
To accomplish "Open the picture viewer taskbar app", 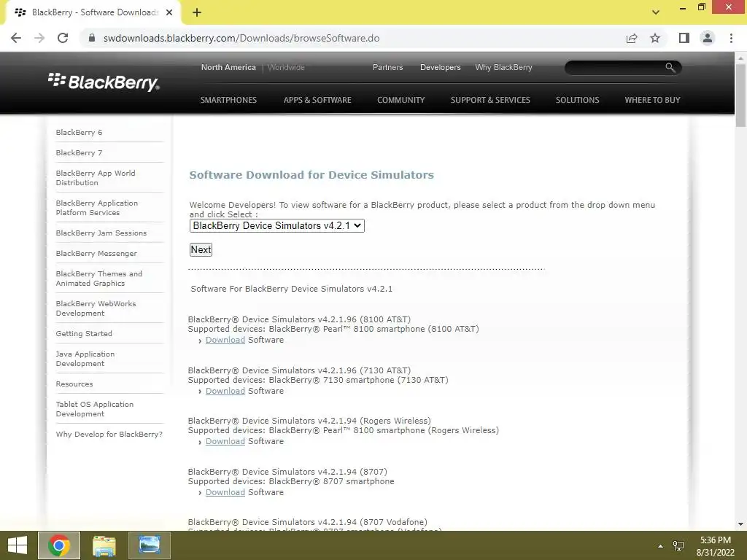I will (149, 545).
